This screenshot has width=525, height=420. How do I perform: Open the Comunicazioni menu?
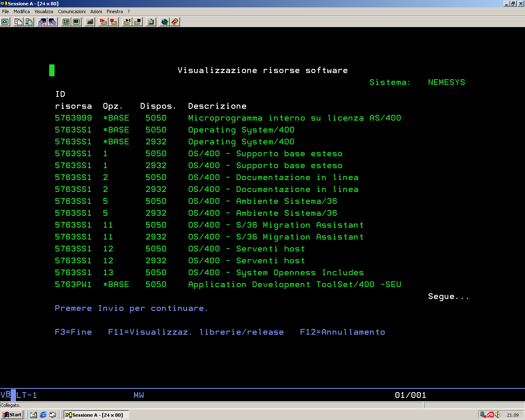[x=72, y=11]
